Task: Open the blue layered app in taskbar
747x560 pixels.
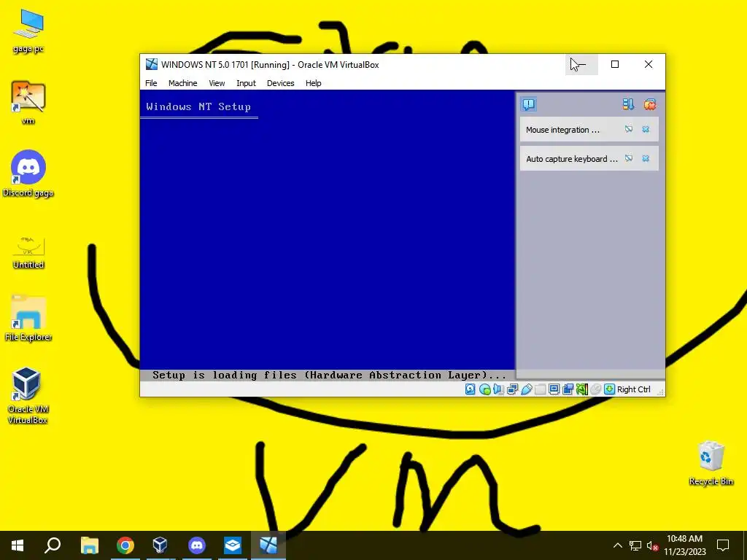Action: (x=233, y=545)
